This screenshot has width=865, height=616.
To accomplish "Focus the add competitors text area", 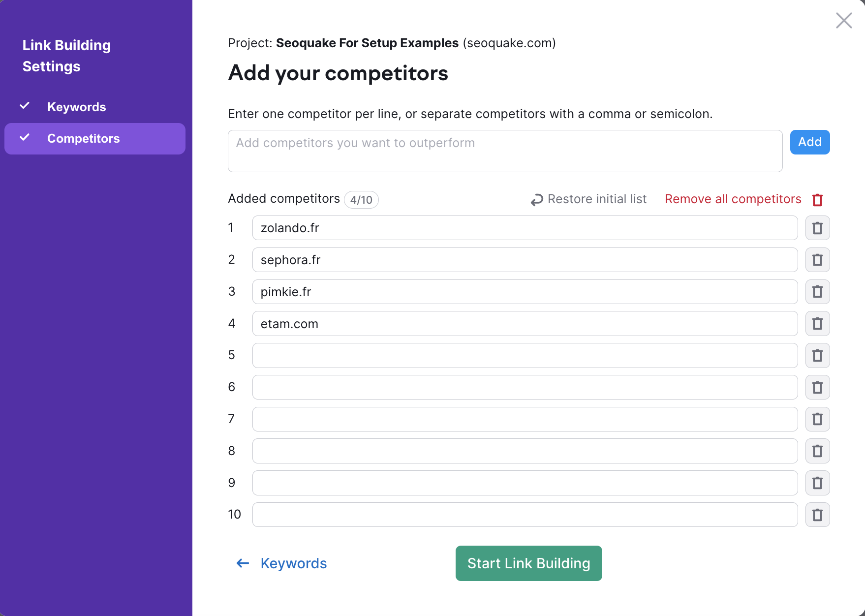I will click(x=505, y=151).
